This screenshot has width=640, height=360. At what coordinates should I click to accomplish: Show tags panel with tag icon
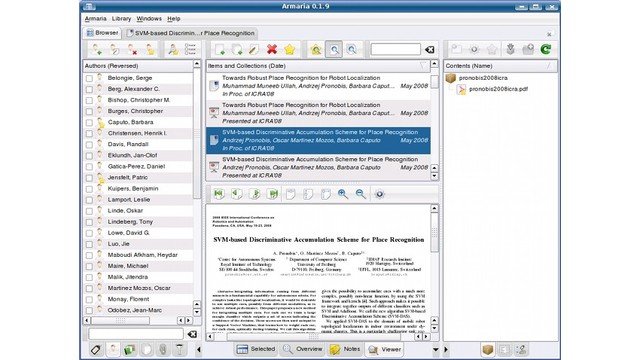96,350
